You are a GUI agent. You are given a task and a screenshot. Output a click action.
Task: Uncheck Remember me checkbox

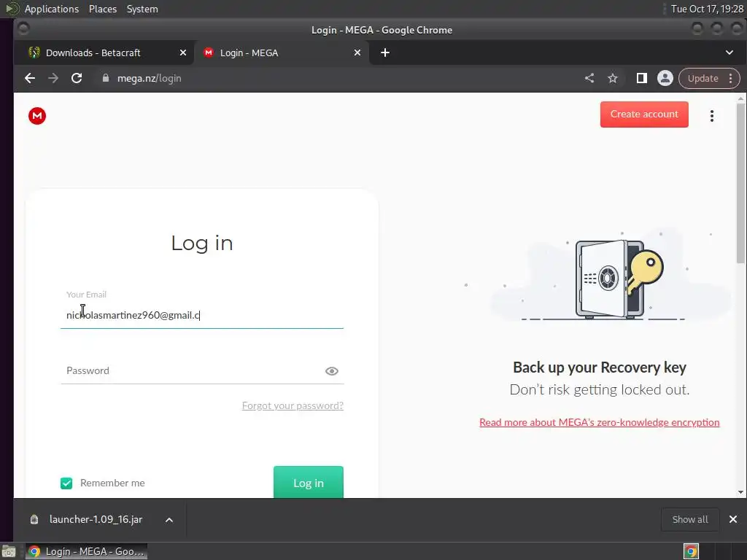[x=66, y=483]
